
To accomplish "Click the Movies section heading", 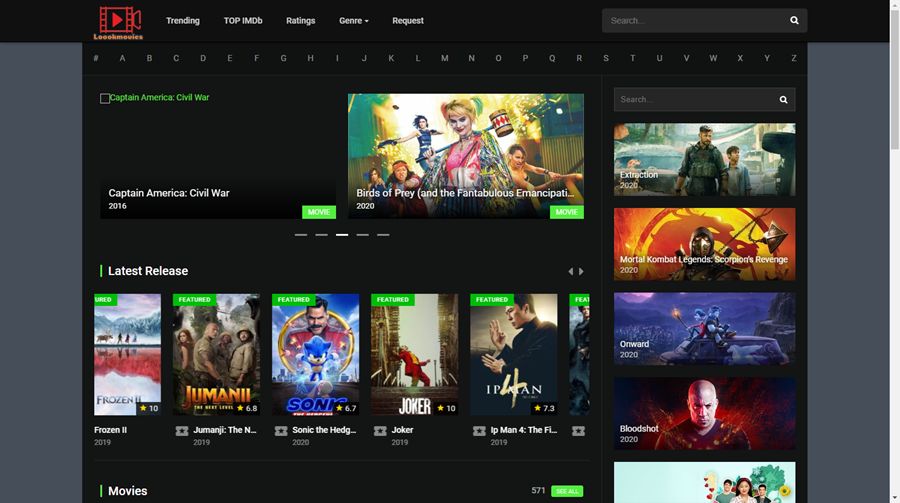I will click(127, 491).
